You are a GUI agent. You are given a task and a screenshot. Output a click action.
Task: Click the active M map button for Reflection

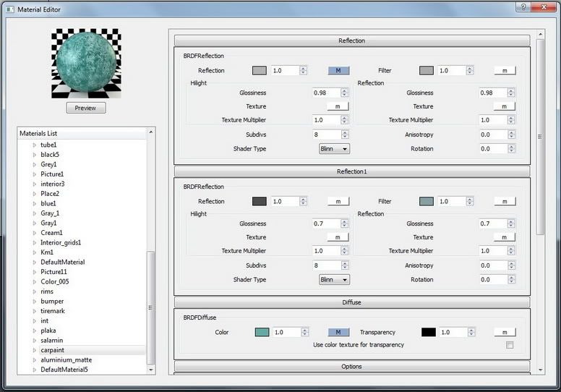pyautogui.click(x=338, y=71)
